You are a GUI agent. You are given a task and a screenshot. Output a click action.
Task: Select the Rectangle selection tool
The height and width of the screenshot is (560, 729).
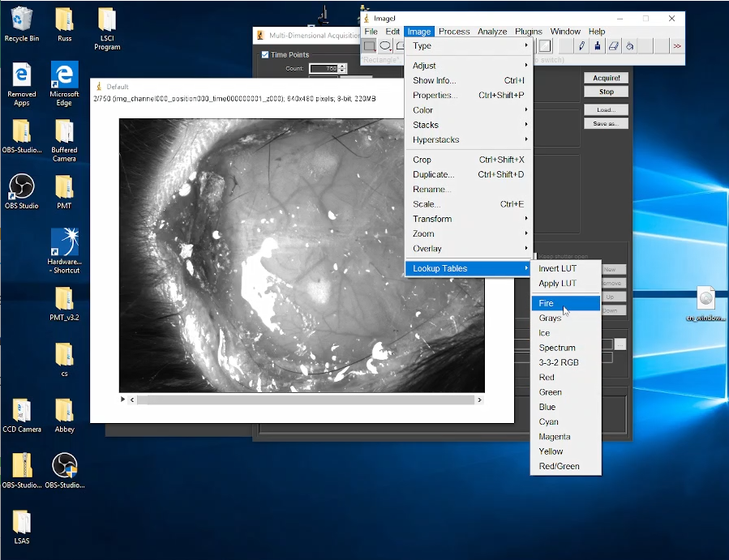369,46
